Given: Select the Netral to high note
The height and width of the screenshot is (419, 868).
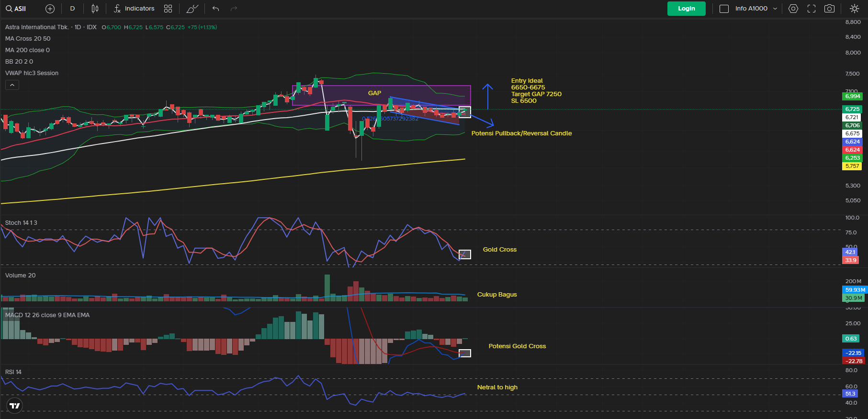Looking at the screenshot, I should click(497, 387).
